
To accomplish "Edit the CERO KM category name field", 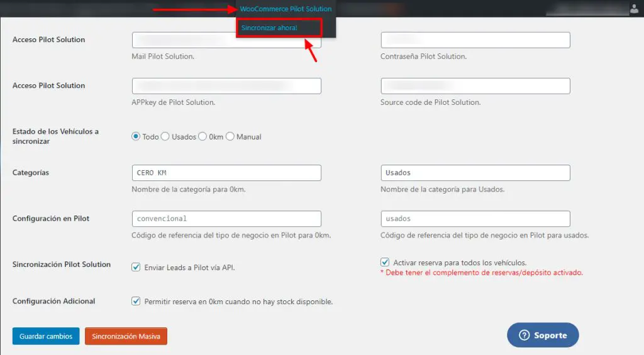I will (x=226, y=173).
